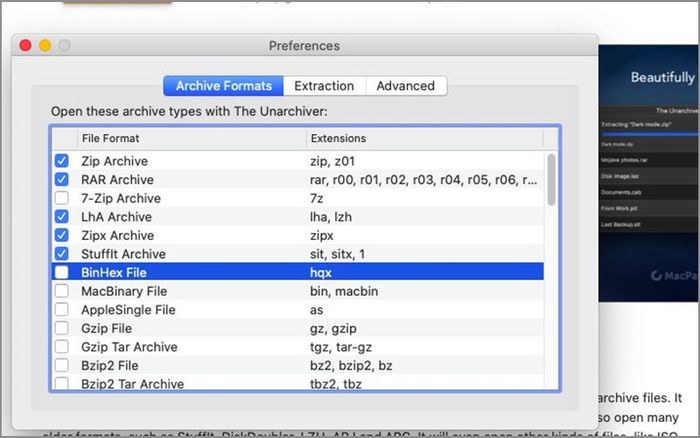
Task: Check the Bzip2 Tar Archive checkbox
Action: tap(62, 384)
